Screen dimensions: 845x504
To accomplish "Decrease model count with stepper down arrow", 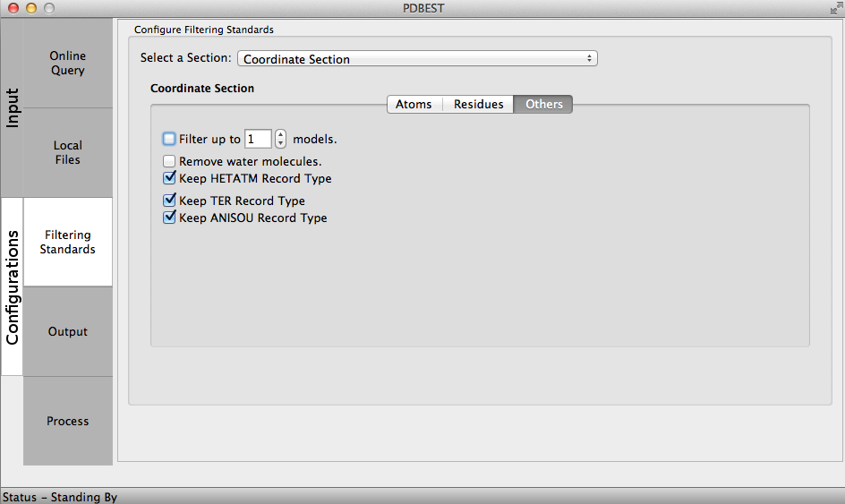I will (281, 143).
